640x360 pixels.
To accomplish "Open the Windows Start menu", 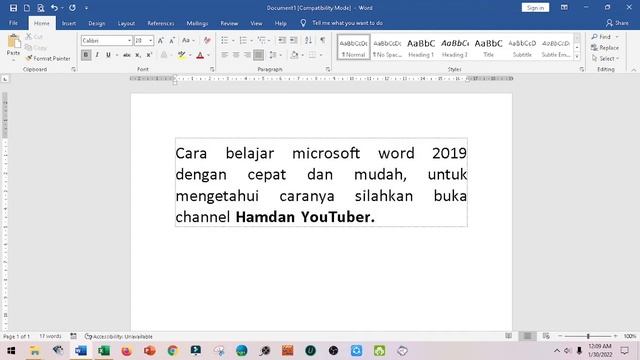I will tap(11, 351).
